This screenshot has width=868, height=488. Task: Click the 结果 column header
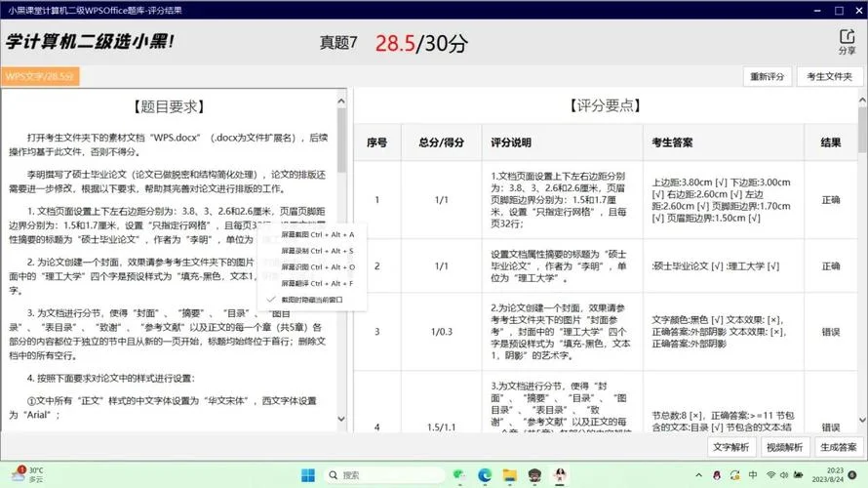(830, 142)
